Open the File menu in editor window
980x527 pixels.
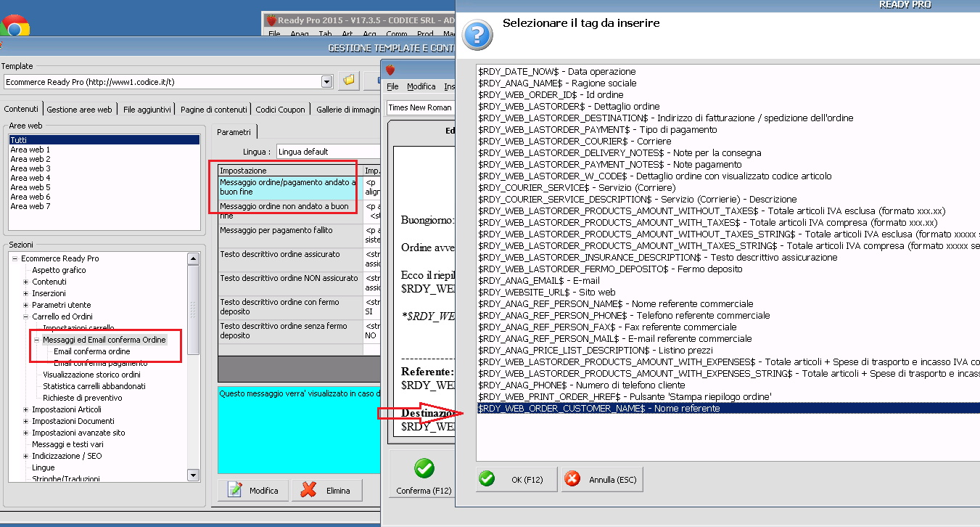pos(392,86)
